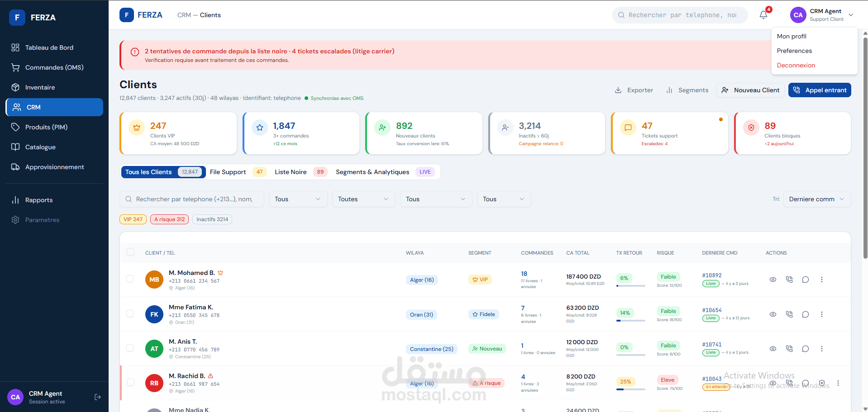Call Mme Fatima K. via phone icon

pos(789,314)
